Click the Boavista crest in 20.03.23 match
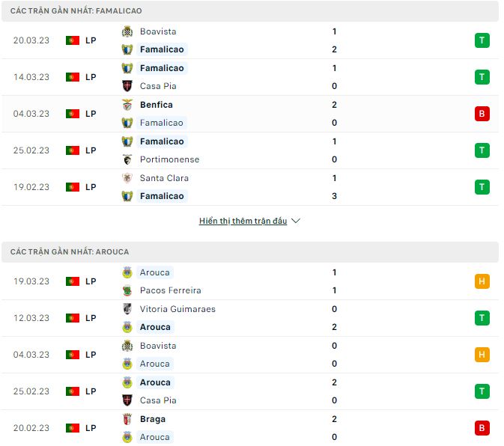Image resolution: width=504 pixels, height=446 pixels. click(x=127, y=31)
